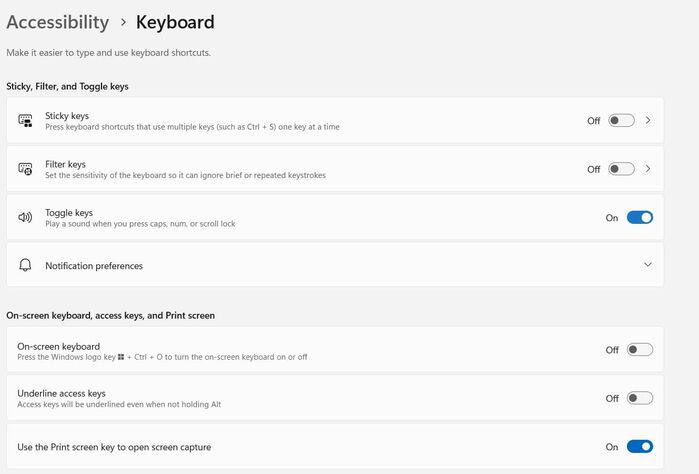The width and height of the screenshot is (699, 474).
Task: Enable Underline access keys switch
Action: 639,398
